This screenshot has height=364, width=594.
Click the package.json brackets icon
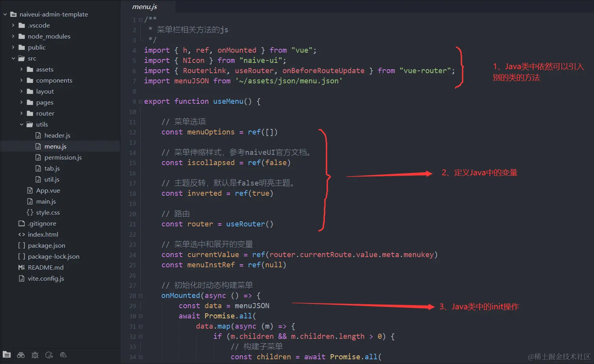(x=22, y=245)
